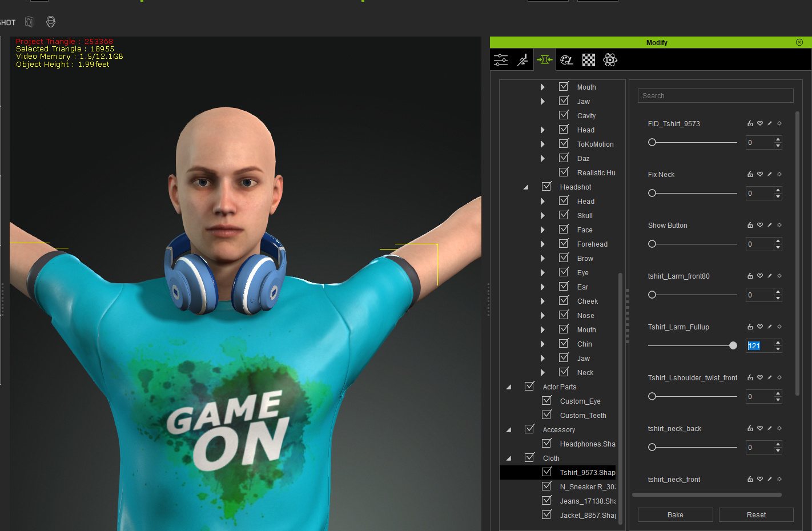Select the Neck category under Headshot
Viewport: 812px width, 531px height.
tap(585, 373)
